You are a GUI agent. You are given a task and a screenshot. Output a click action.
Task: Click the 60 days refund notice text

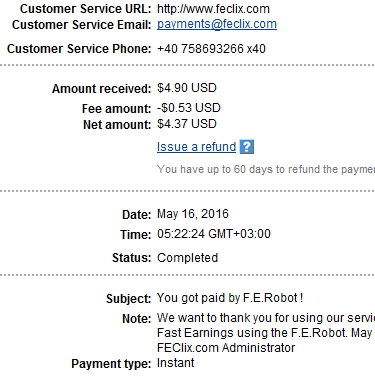coord(266,169)
